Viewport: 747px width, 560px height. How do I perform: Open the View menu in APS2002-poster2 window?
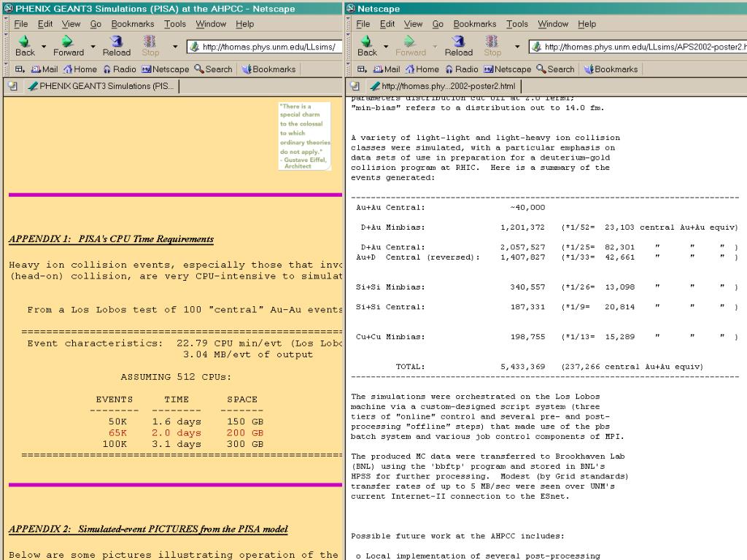coord(413,23)
